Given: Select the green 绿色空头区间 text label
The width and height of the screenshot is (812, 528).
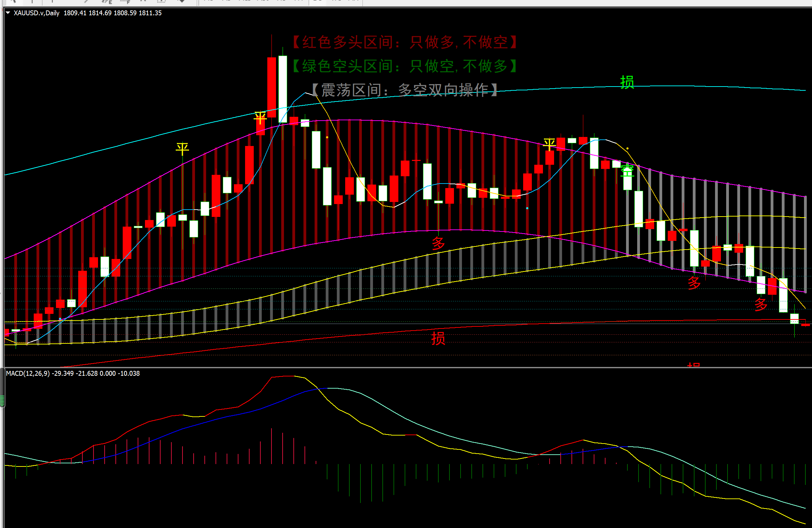Looking at the screenshot, I should pos(405,66).
